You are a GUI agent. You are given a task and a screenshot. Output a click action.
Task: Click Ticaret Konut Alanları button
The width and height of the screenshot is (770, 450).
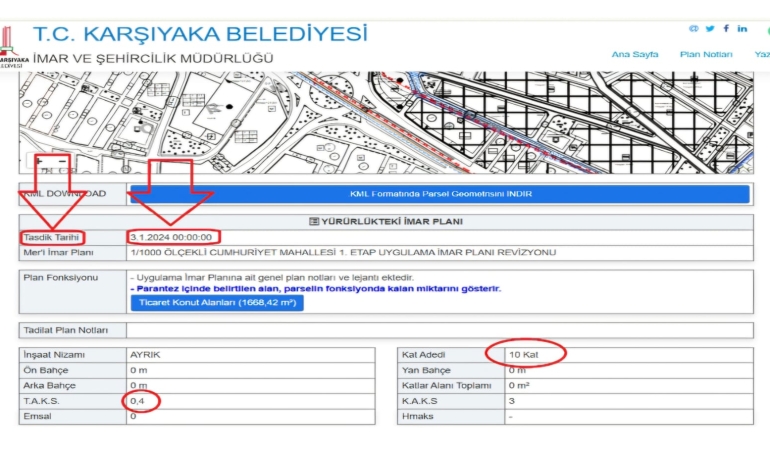coord(217,303)
